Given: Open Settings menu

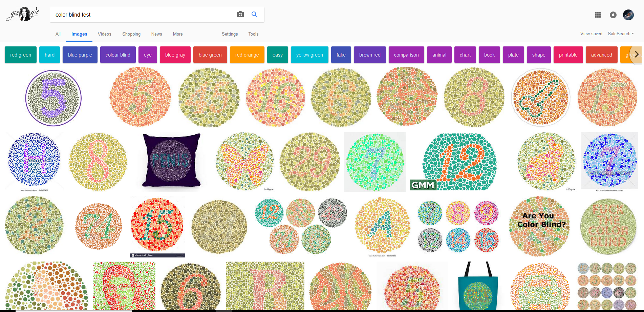Looking at the screenshot, I should point(230,34).
